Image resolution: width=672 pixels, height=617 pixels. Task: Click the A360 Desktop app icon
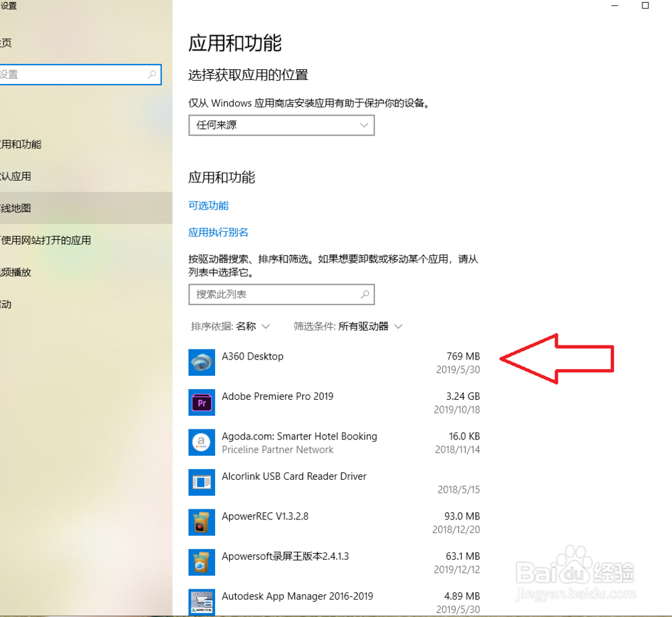click(x=202, y=362)
